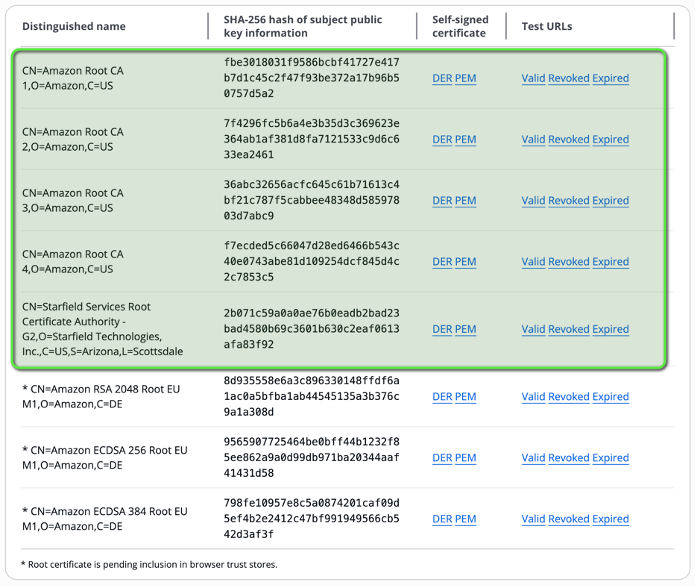This screenshot has height=586, width=698.
Task: Click Expired link in Amazon Root CA 3 row
Action: (x=613, y=201)
